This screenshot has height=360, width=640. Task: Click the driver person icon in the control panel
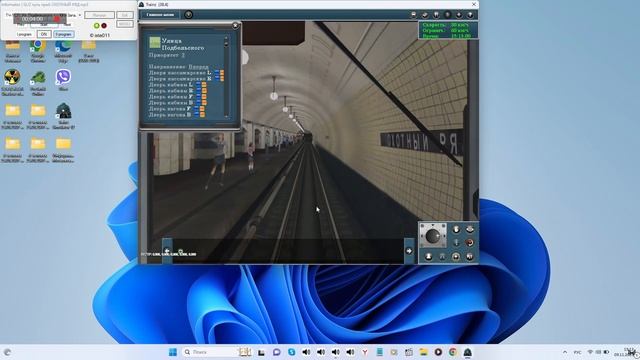[429, 256]
